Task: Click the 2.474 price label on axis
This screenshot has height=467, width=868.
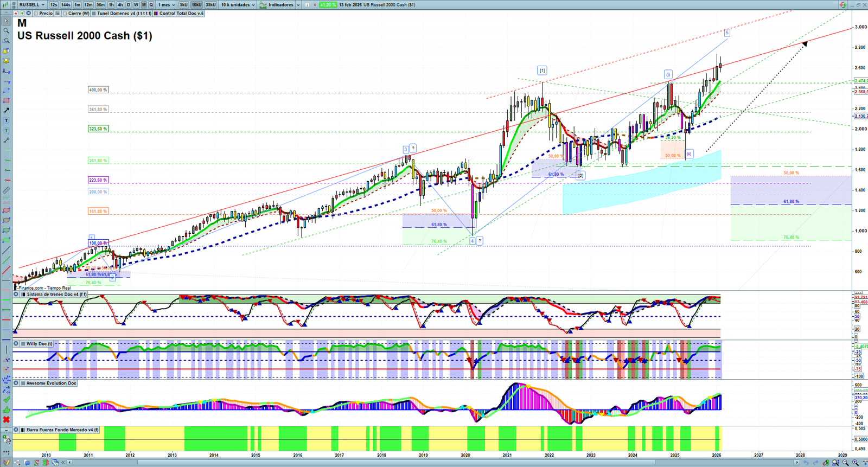Action: coord(861,81)
